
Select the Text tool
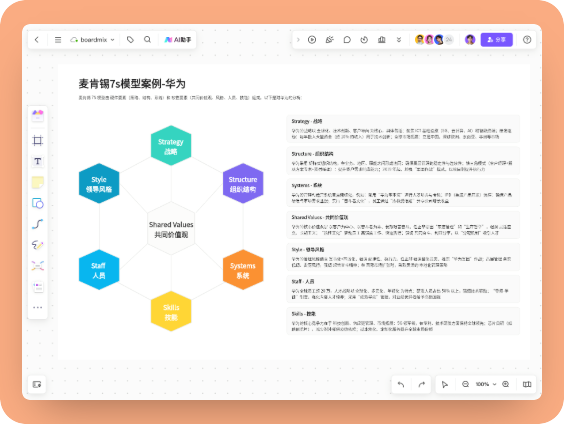(37, 161)
